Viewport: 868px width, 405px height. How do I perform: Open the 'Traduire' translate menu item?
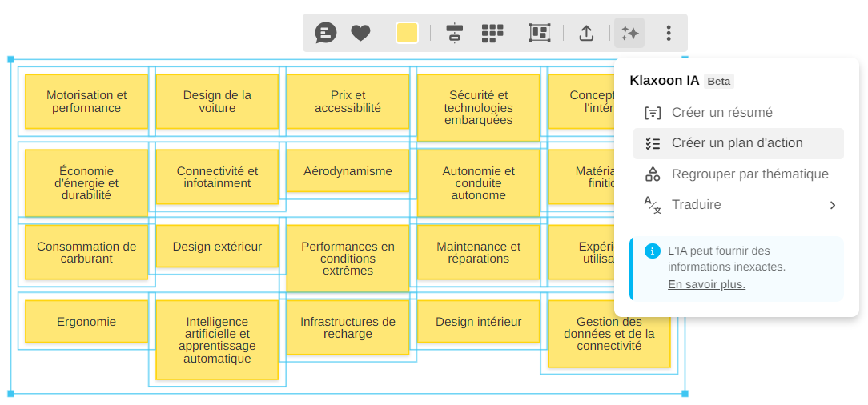[x=697, y=205]
